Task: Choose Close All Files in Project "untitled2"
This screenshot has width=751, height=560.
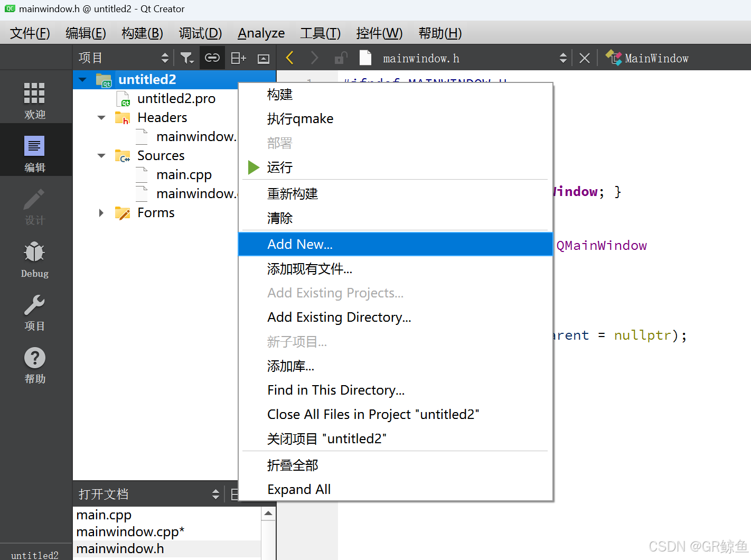Action: point(396,414)
